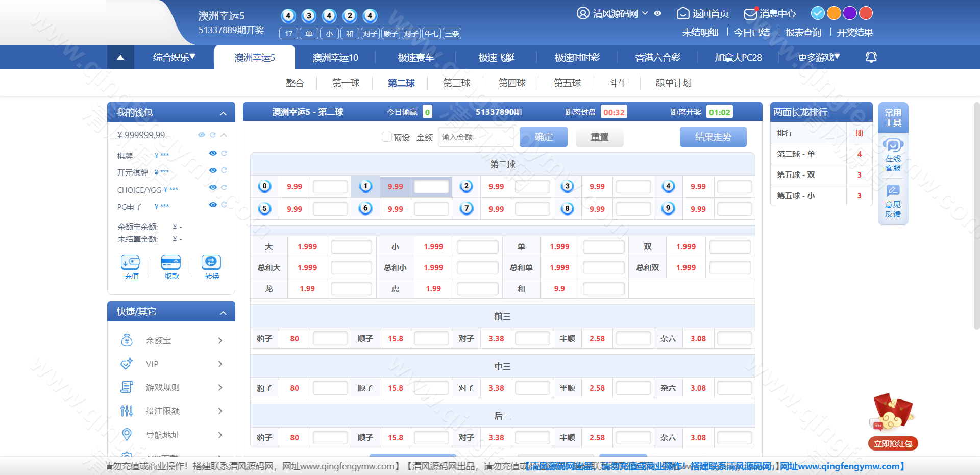Switch to 澳洲幸运10 tab

(335, 57)
